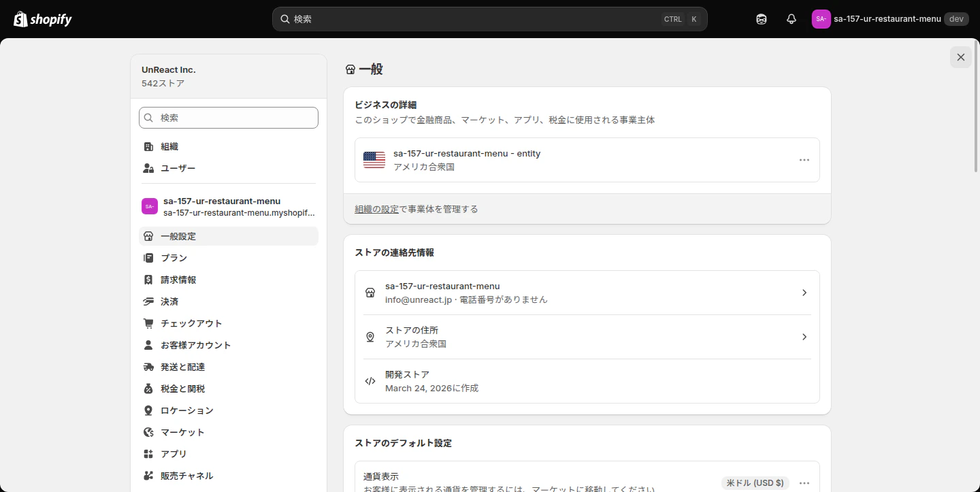
Task: Click the 発送と配達 truck icon
Action: (148, 367)
